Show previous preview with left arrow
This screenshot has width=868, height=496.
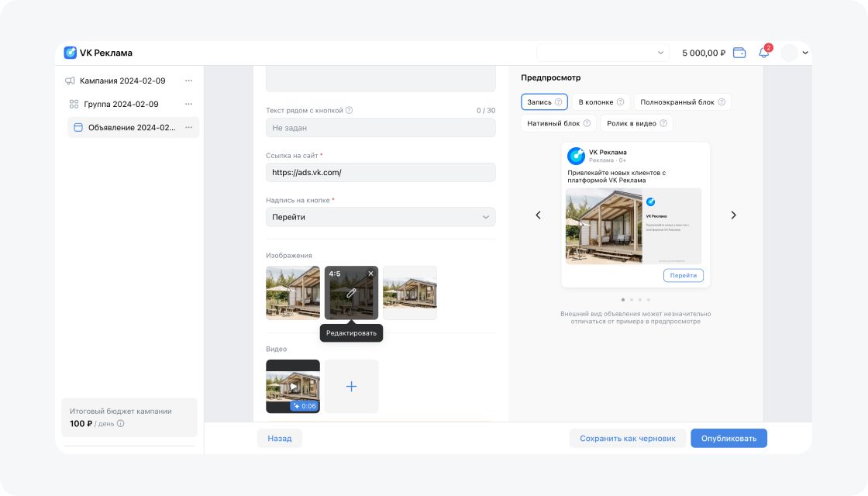539,215
